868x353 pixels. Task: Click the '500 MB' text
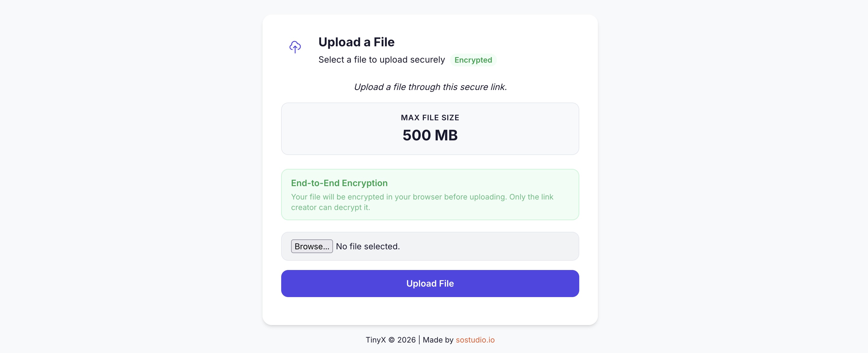(x=430, y=135)
